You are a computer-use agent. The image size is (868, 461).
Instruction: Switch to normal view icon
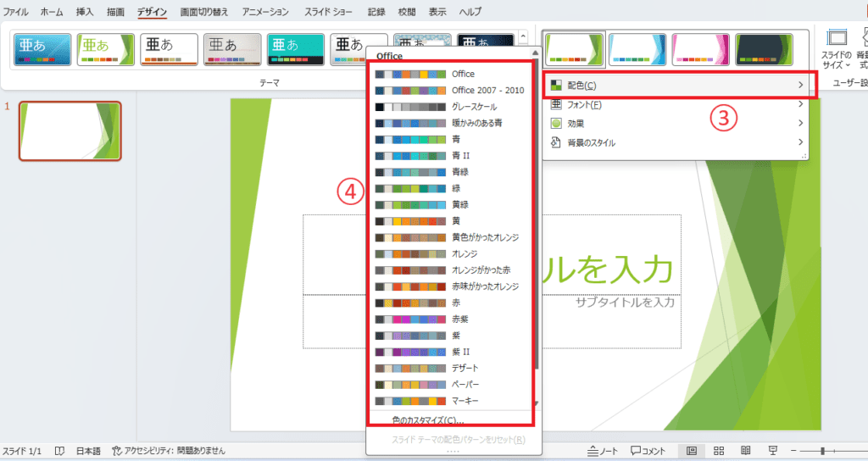[x=692, y=451]
